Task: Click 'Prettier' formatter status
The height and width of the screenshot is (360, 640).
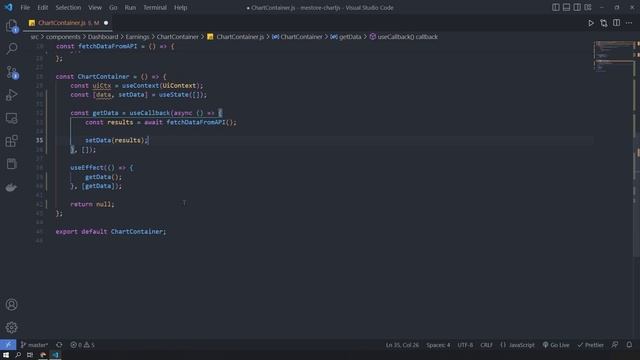Action: pyautogui.click(x=591, y=345)
